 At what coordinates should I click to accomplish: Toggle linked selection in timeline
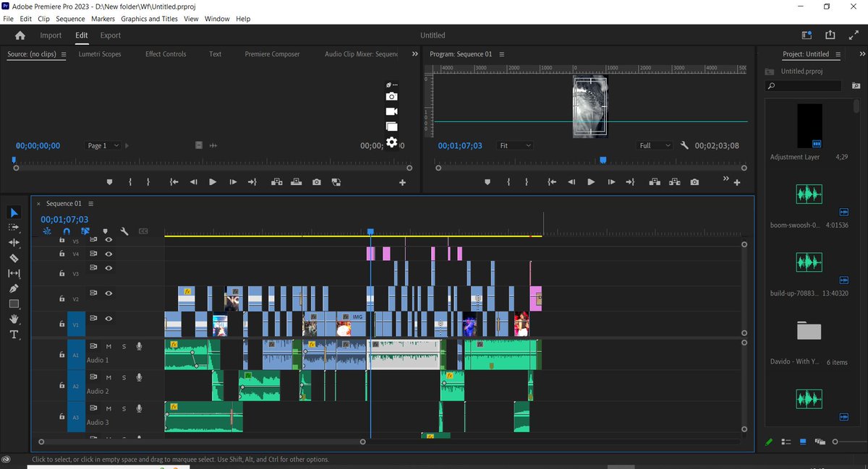pos(85,231)
